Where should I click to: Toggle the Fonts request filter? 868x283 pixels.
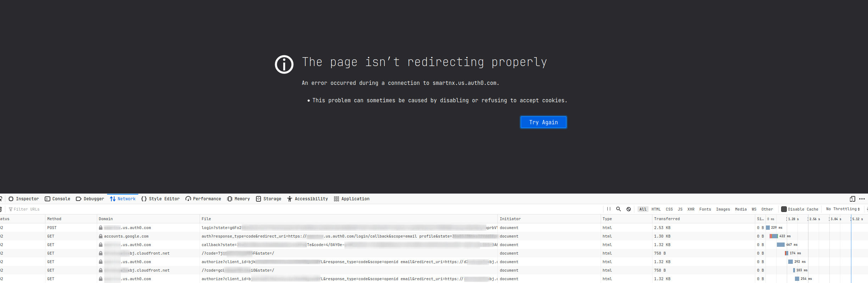click(x=705, y=209)
